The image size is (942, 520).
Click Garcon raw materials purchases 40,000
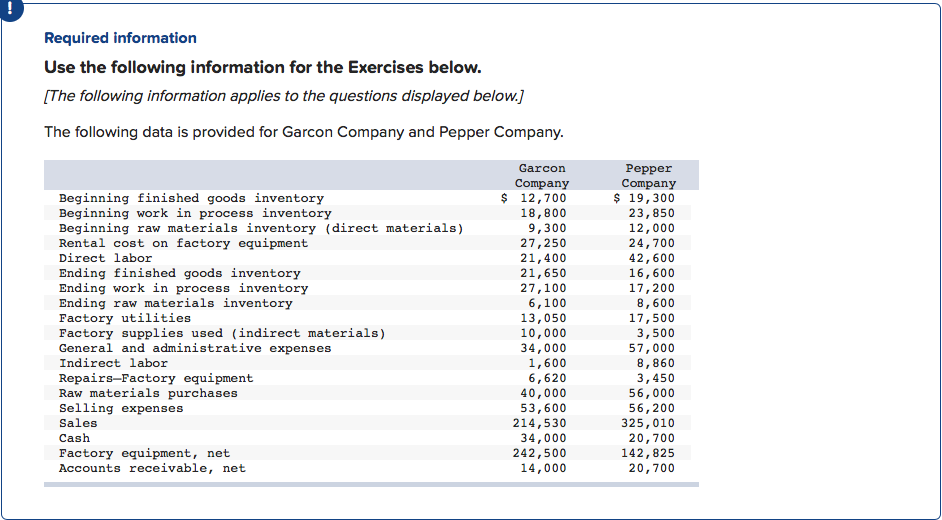(543, 393)
